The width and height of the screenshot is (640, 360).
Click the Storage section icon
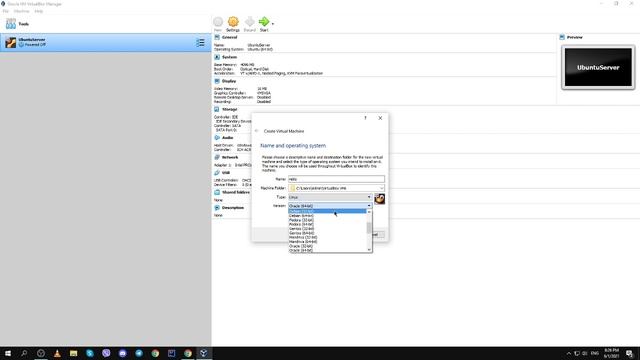click(x=217, y=109)
